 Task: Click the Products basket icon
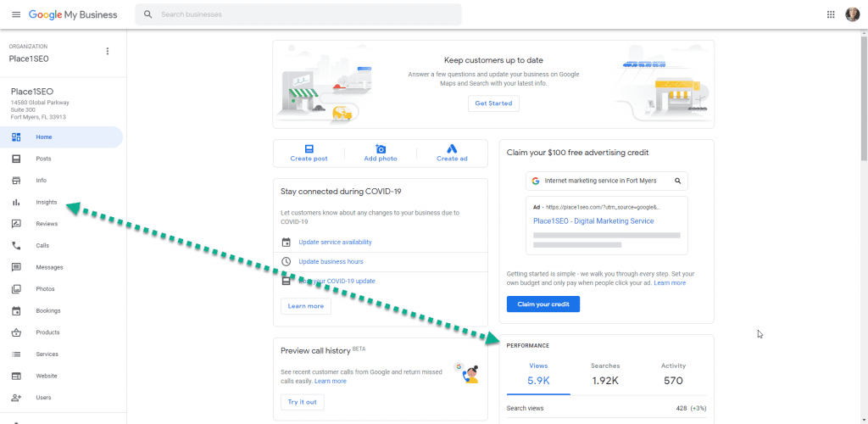[16, 332]
